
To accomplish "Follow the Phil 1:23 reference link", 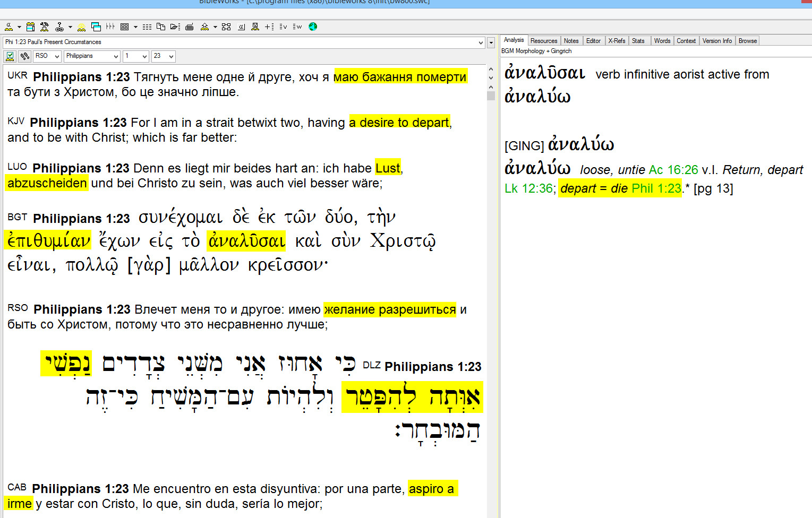I will coord(656,188).
